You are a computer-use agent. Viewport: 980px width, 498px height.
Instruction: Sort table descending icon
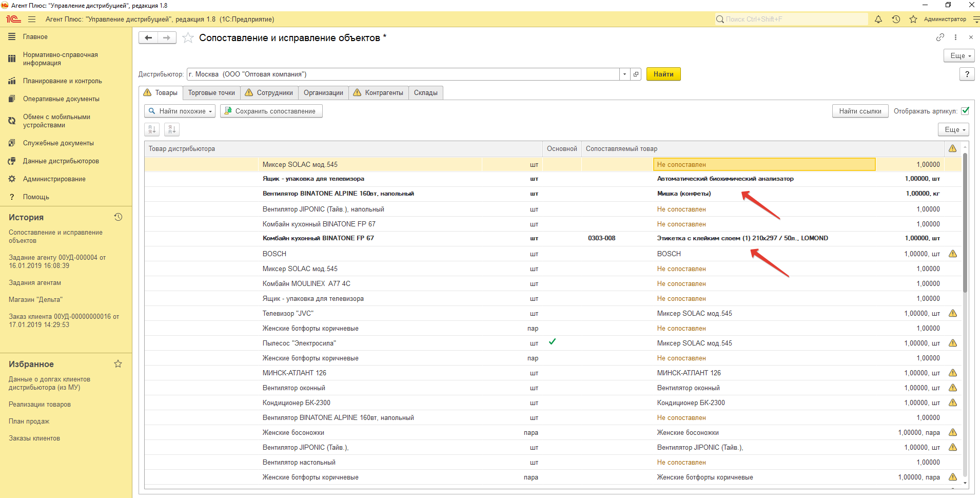point(172,129)
